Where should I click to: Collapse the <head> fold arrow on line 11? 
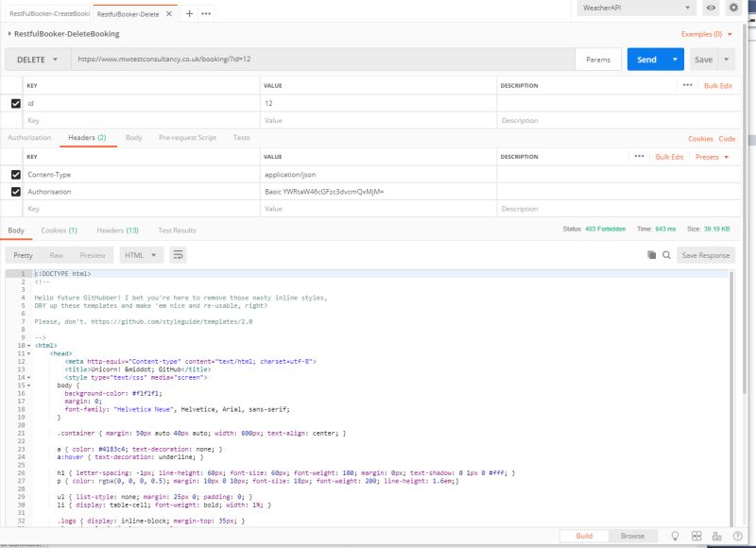[x=29, y=353]
